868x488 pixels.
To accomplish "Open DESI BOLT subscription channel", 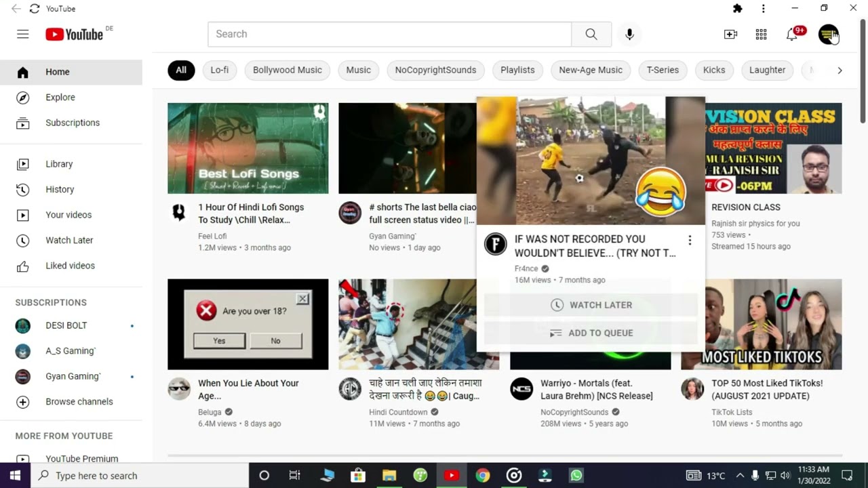I will (71, 325).
